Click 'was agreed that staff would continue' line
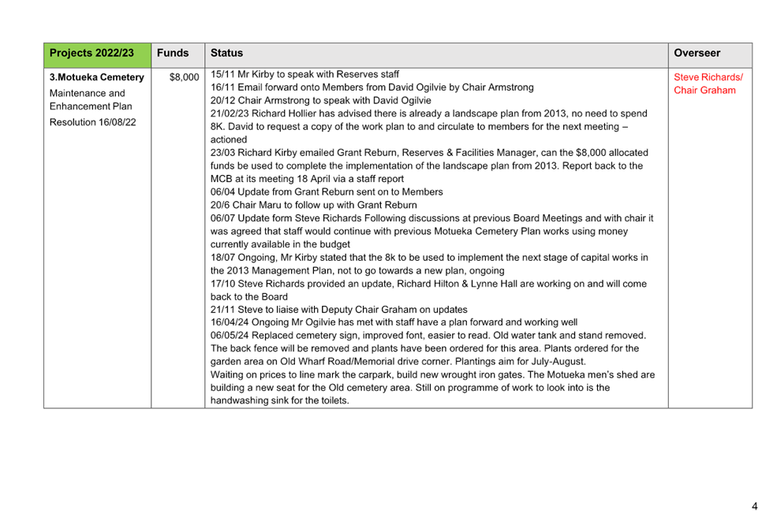The height and width of the screenshot is (532, 777). [419, 231]
